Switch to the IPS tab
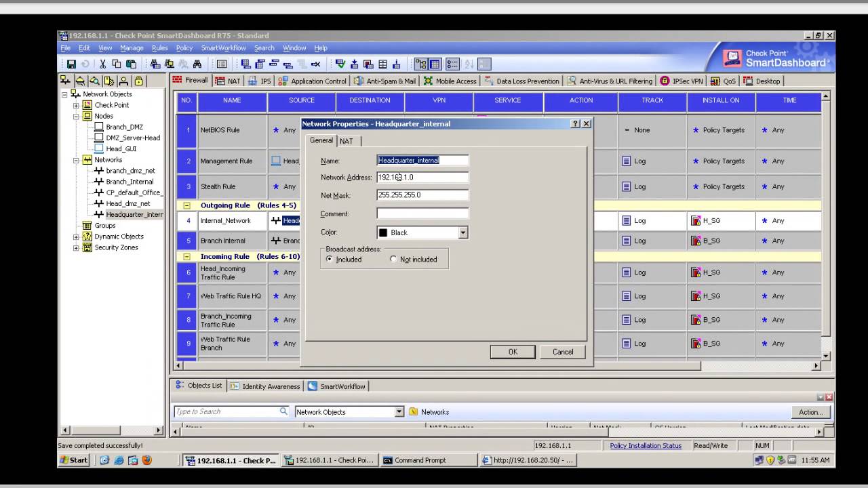Image resolution: width=868 pixels, height=488 pixels. 260,81
